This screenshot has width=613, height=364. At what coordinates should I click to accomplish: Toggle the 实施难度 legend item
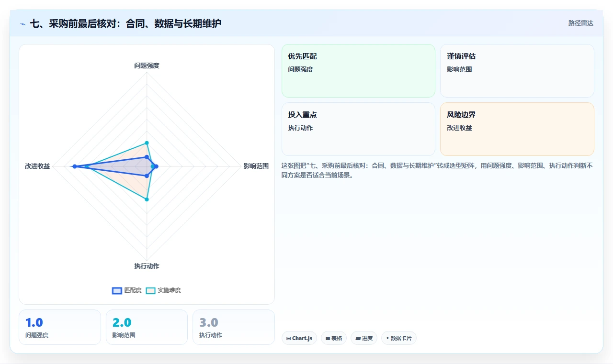[163, 290]
